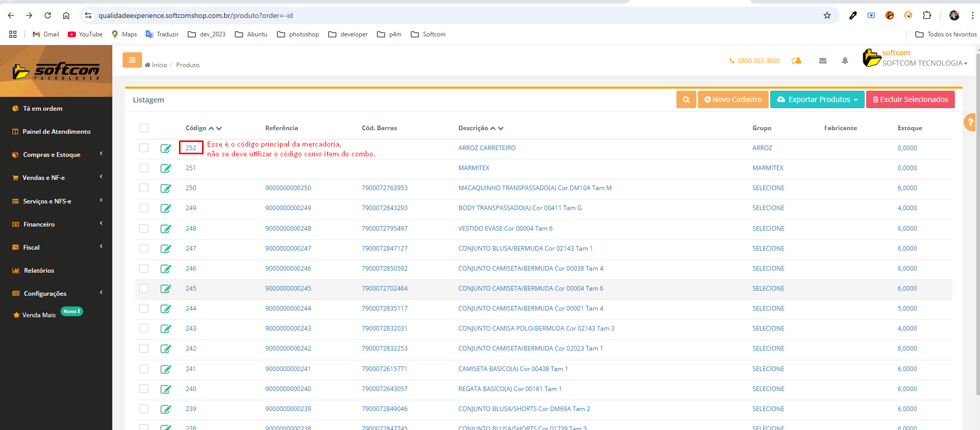
Task: Tick the checkbox for product 247
Action: (144, 249)
